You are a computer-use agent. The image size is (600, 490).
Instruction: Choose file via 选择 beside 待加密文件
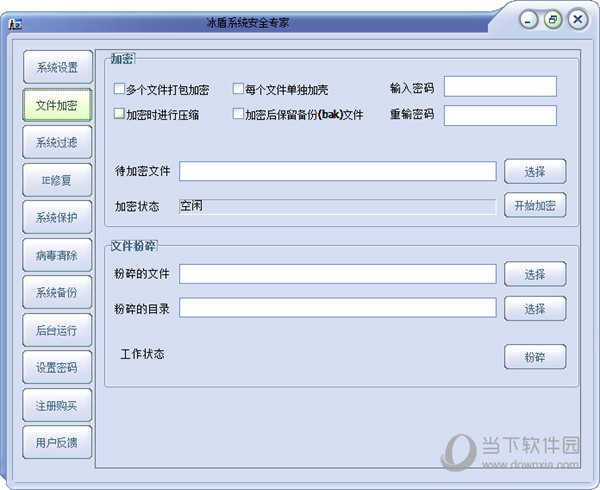point(535,171)
